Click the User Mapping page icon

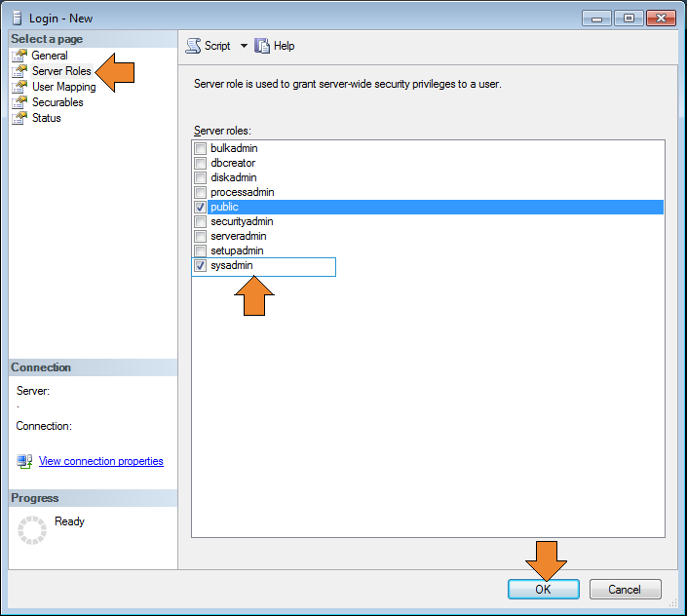pos(19,87)
